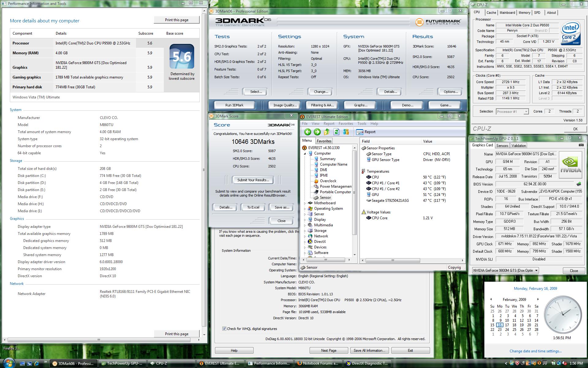Toggle Check for WHQL digital signatures

pyautogui.click(x=224, y=329)
